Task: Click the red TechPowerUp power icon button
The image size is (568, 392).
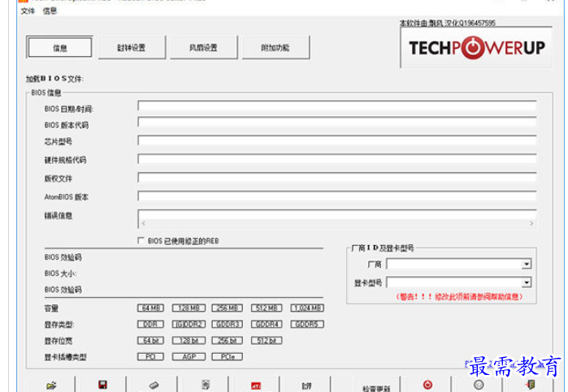Action: (x=427, y=385)
